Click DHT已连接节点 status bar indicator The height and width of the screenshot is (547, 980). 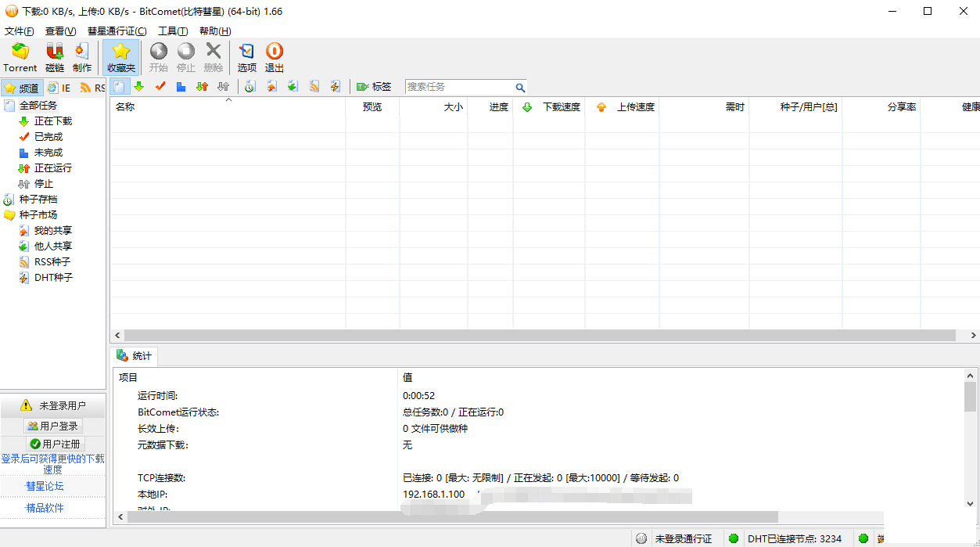[x=786, y=538]
